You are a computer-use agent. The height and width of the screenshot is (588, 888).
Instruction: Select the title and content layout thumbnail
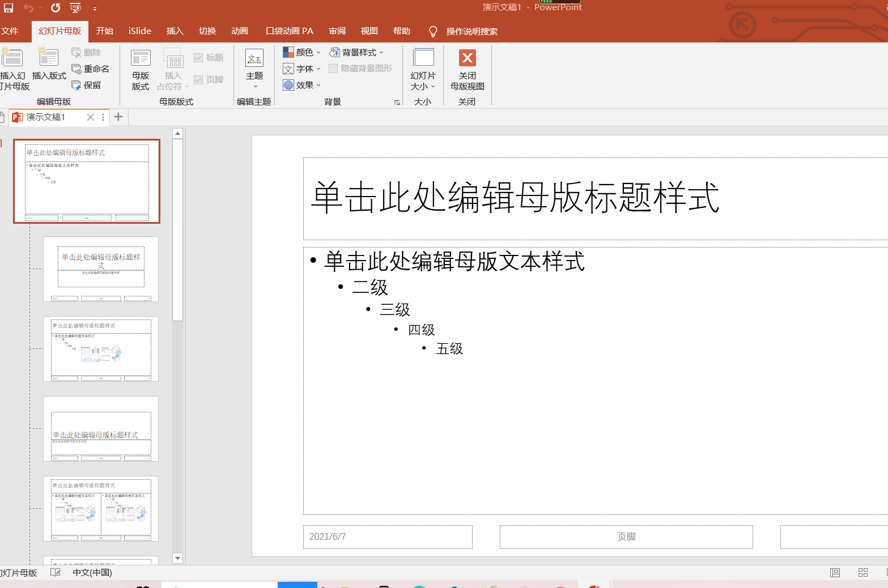(x=101, y=349)
